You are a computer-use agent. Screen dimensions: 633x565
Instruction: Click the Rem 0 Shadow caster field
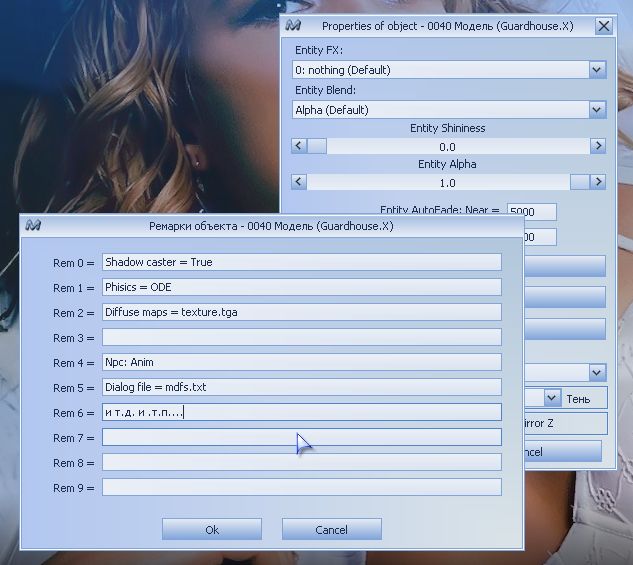[x=301, y=262]
